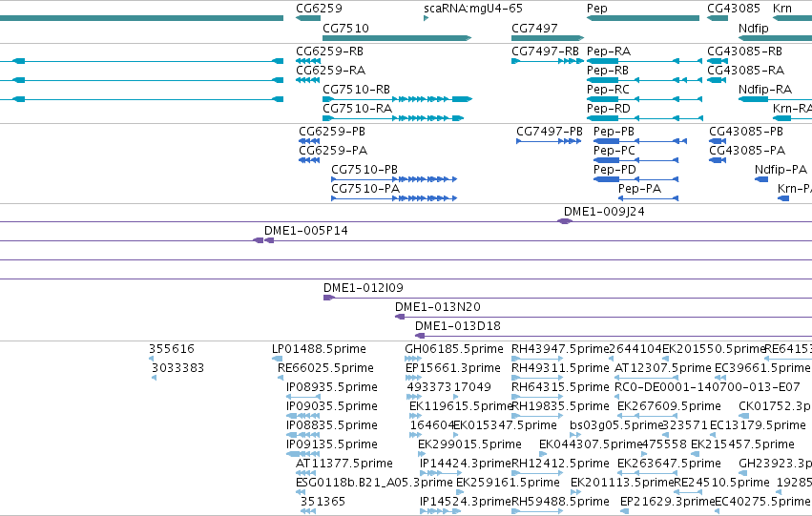The width and height of the screenshot is (812, 516).
Task: Select transcript CG6259-RB
Action: tap(308, 61)
